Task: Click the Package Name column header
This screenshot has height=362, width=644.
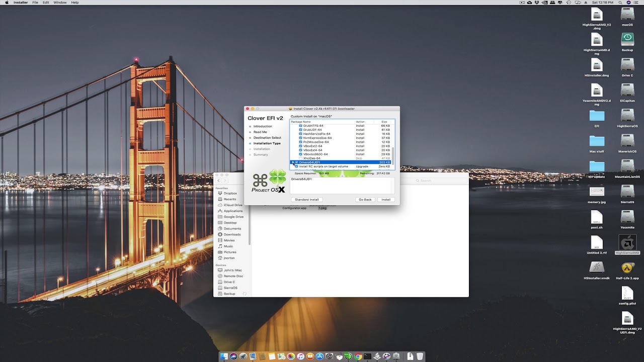Action: [301, 122]
